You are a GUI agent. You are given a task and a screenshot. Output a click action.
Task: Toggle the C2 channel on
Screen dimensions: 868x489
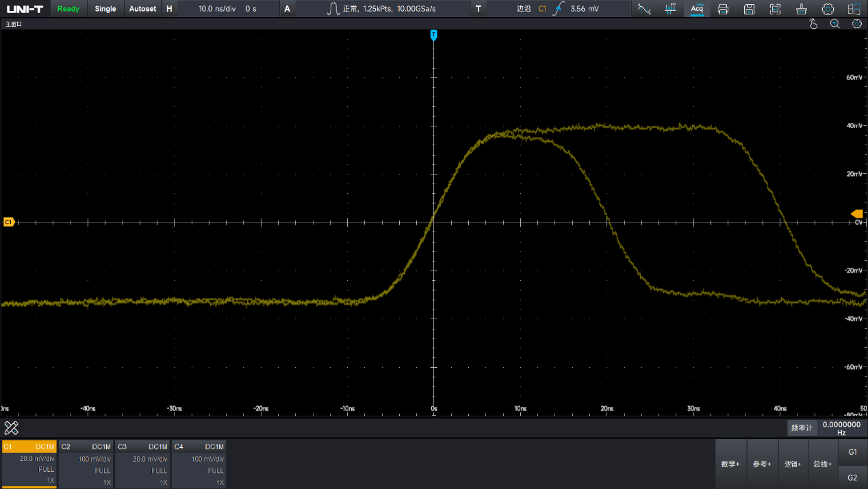tap(85, 464)
